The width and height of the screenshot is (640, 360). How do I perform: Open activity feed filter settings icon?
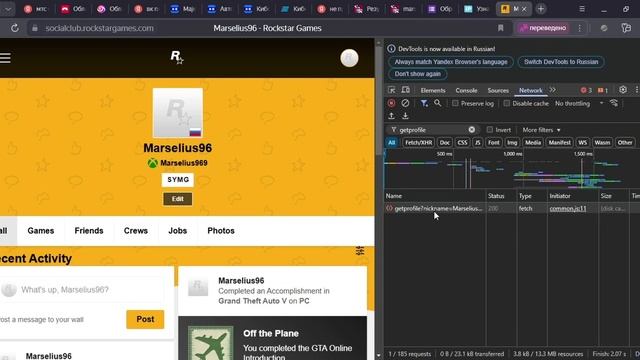[360, 251]
